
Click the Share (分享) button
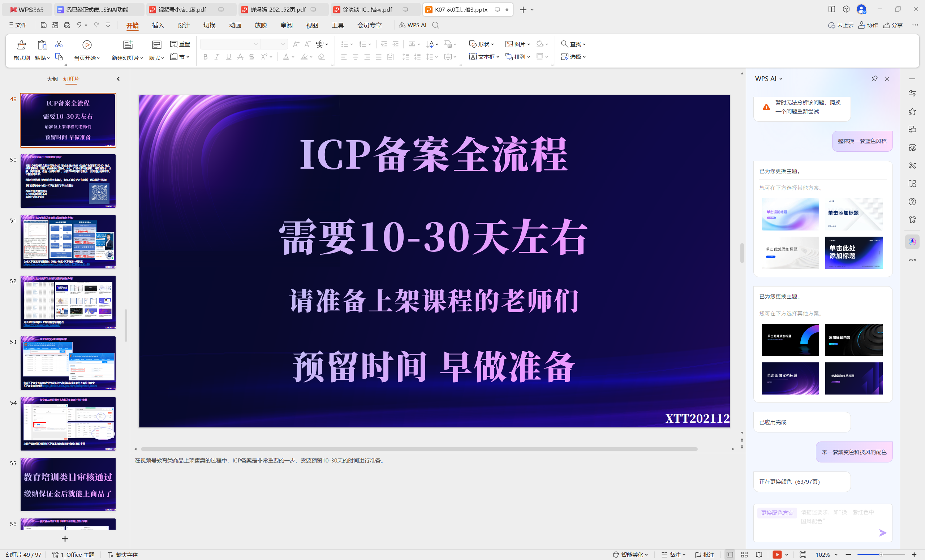tap(893, 25)
